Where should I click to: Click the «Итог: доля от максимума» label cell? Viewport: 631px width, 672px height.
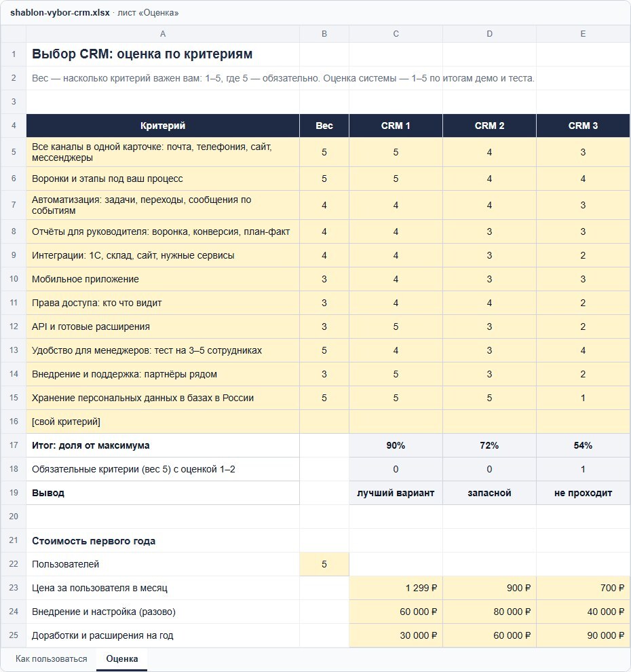tap(163, 445)
